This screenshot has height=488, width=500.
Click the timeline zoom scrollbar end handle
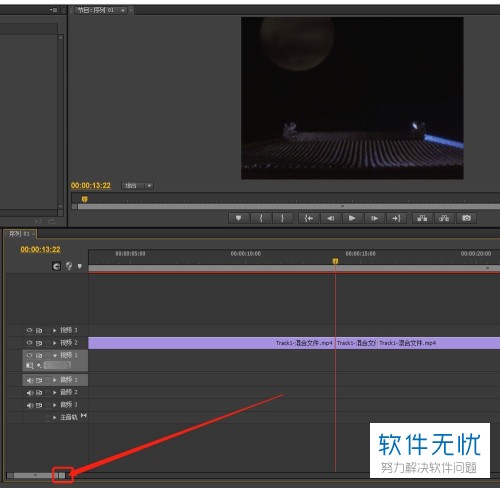point(62,475)
